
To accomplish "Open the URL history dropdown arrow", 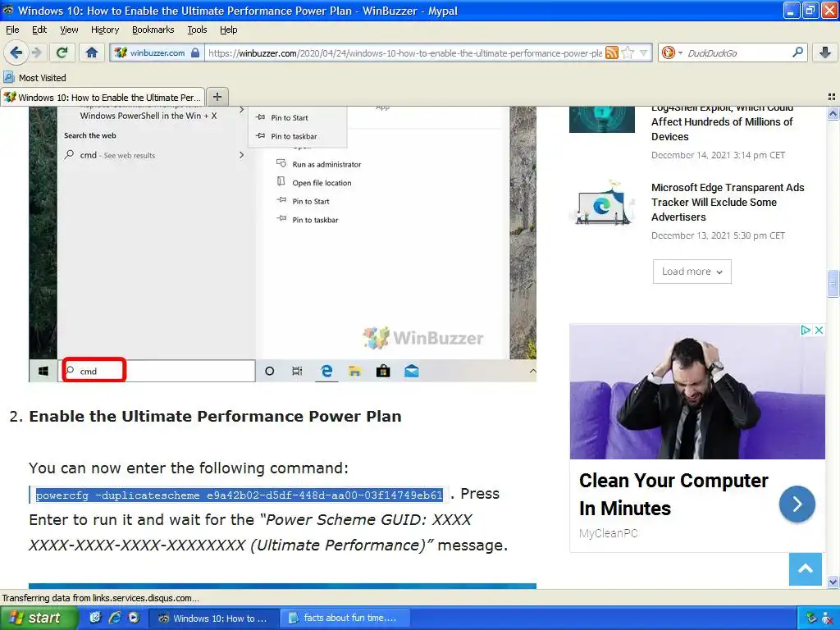I will click(x=644, y=52).
